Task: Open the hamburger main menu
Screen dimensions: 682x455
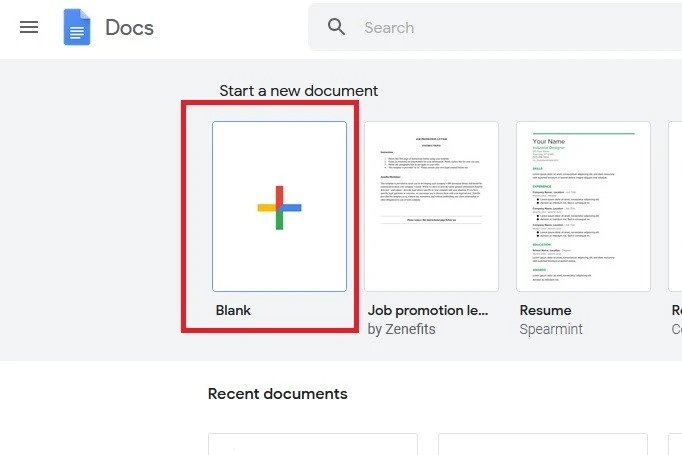Action: (x=29, y=27)
